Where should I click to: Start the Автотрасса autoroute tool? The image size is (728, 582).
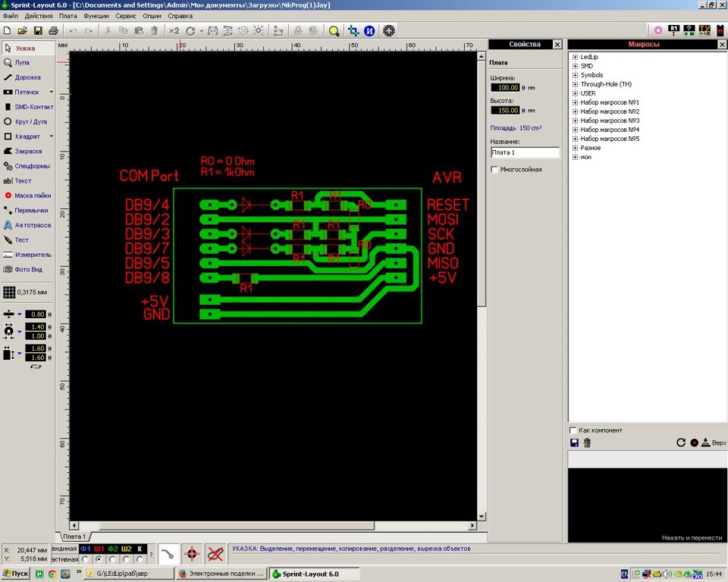coord(27,225)
